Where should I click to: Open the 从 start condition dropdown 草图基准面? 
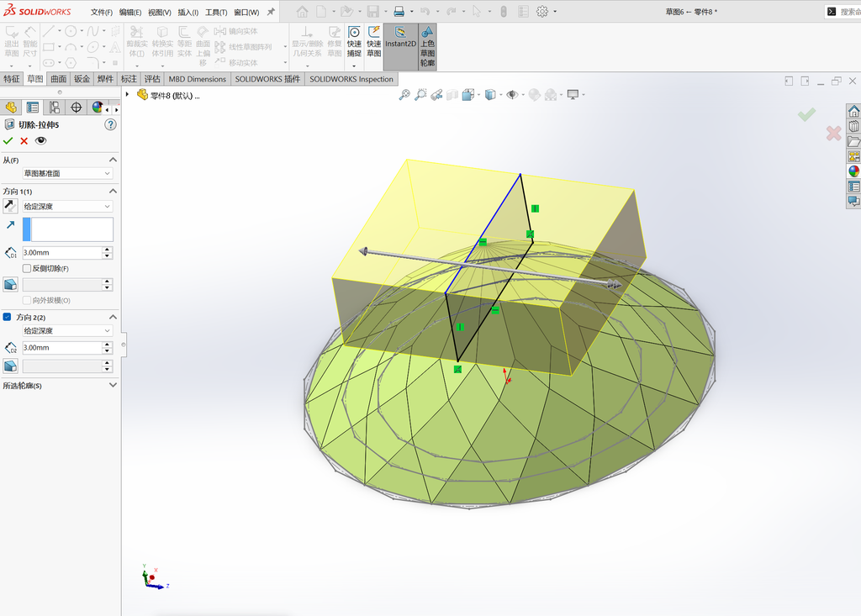click(67, 173)
